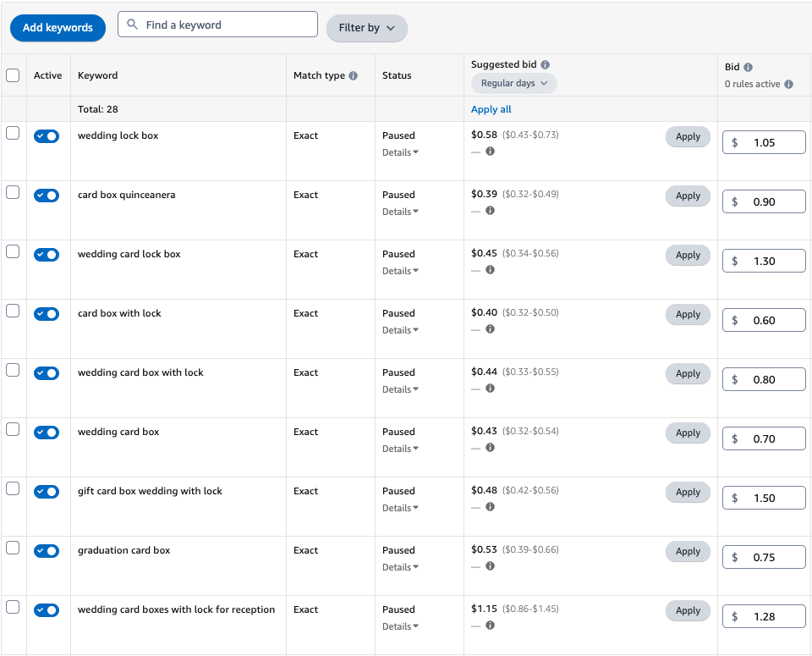This screenshot has height=656, width=812.
Task: Click the search magnifier icon in the keyword field
Action: click(132, 25)
